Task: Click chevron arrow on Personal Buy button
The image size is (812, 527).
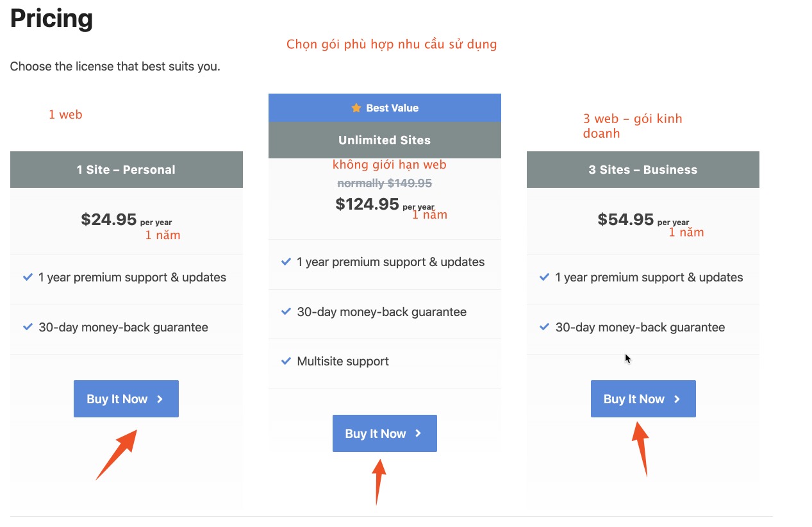Action: [160, 399]
